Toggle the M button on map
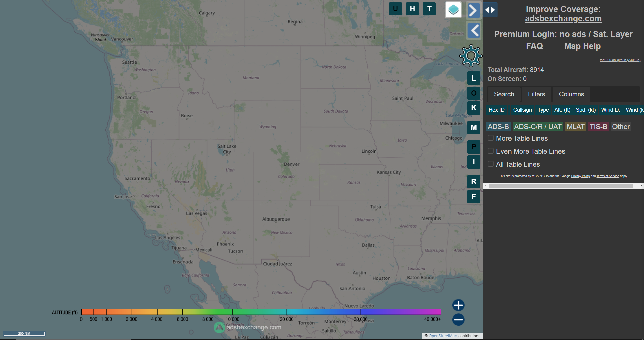The width and height of the screenshot is (644, 340). coord(474,127)
